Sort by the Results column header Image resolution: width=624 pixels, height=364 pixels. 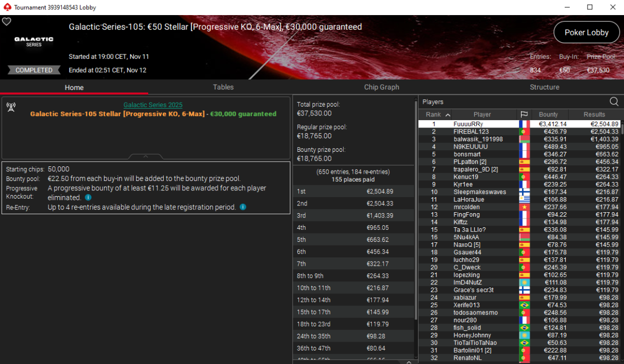594,114
